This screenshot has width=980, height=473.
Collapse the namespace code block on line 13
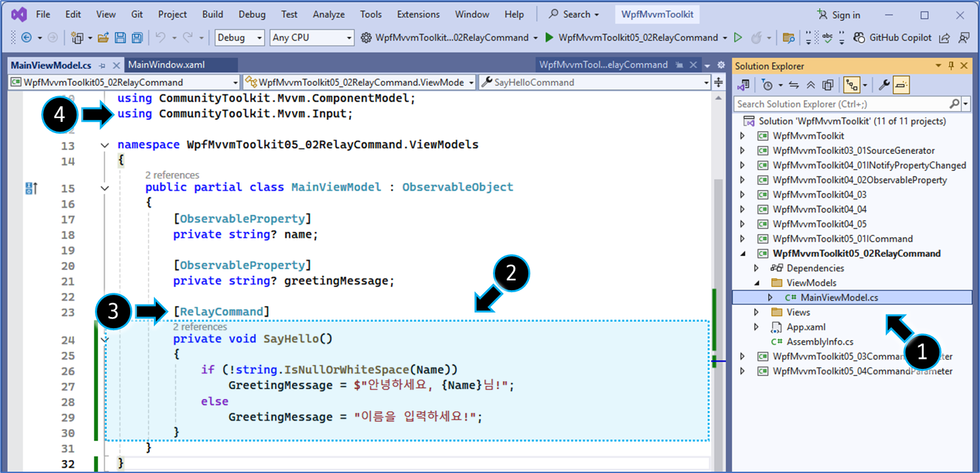105,145
